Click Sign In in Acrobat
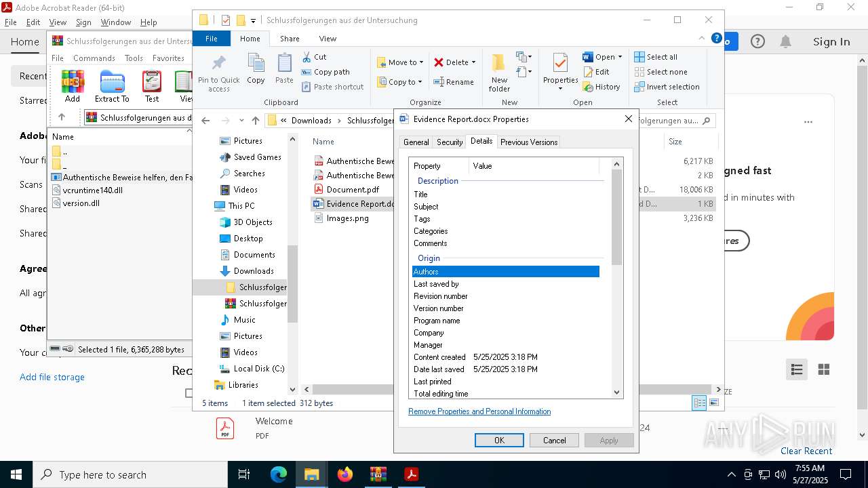The width and height of the screenshot is (868, 488). click(x=831, y=42)
